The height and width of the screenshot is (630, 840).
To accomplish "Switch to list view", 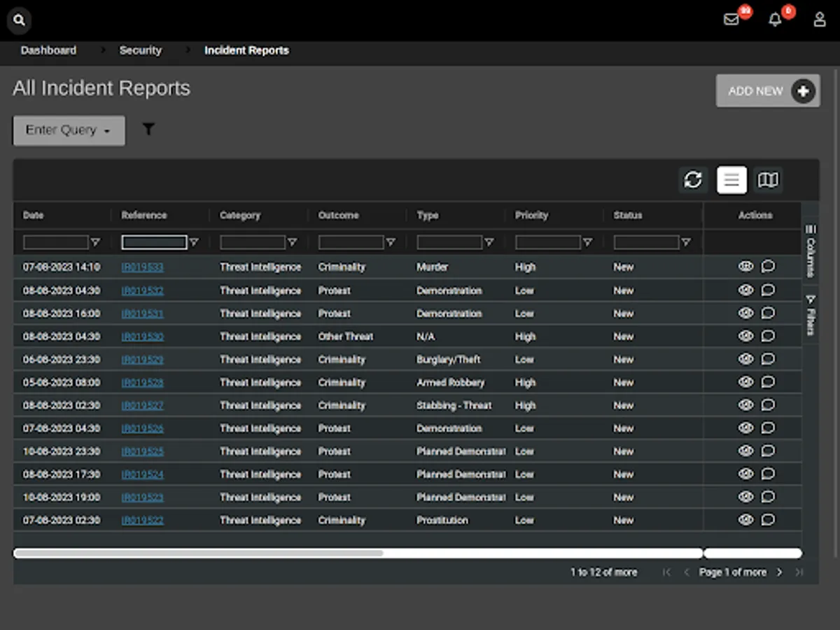I will tap(731, 180).
